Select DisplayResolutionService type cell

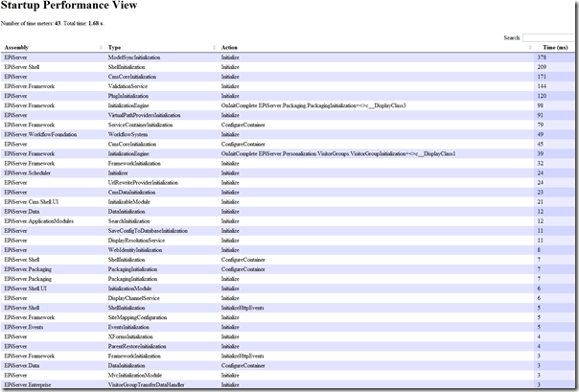point(137,241)
